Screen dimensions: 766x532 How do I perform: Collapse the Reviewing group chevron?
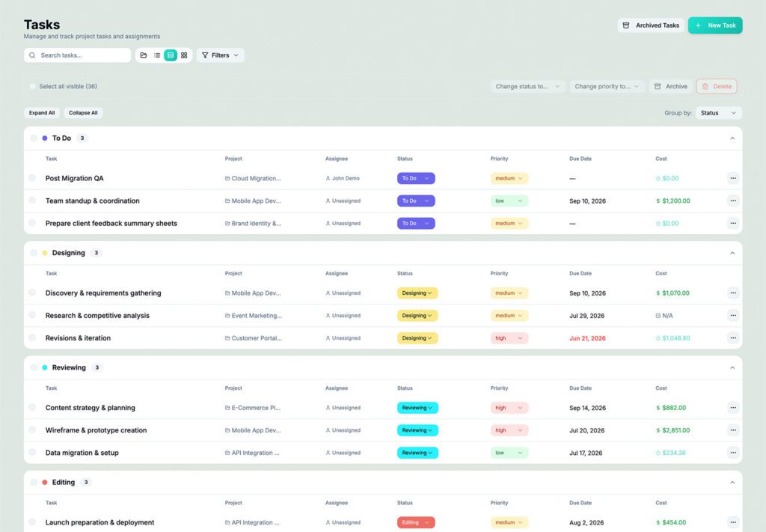pyautogui.click(x=732, y=367)
